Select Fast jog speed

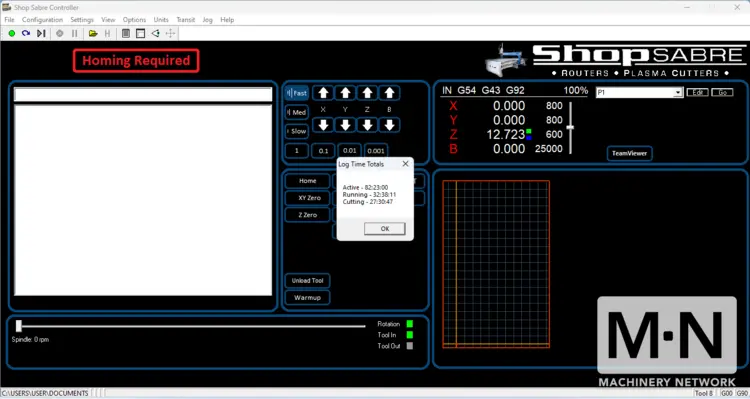point(297,93)
